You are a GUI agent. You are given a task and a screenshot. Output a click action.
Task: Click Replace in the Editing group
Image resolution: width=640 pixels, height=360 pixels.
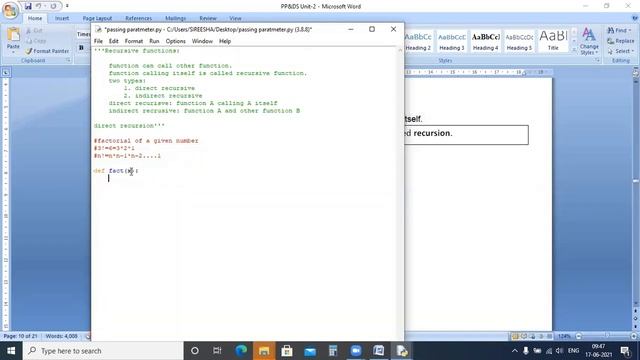point(621,41)
